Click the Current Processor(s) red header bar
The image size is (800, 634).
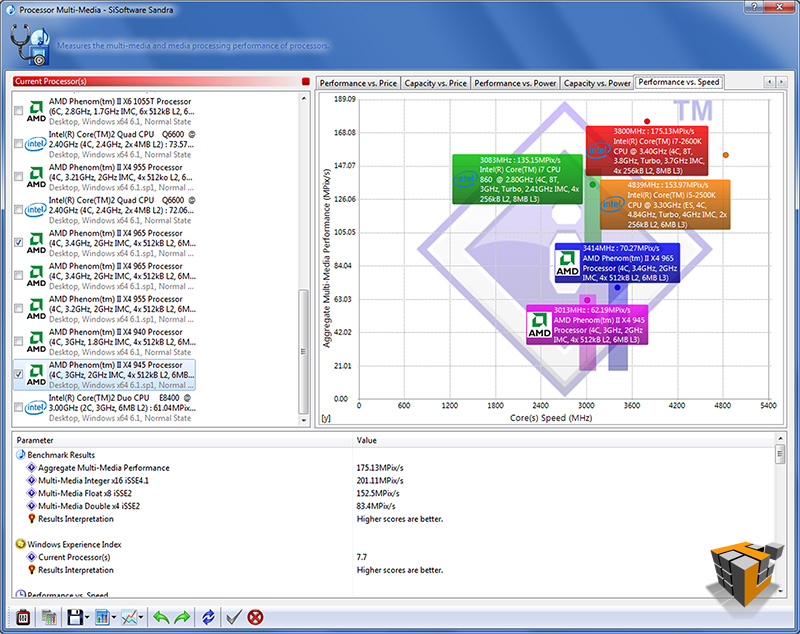156,82
